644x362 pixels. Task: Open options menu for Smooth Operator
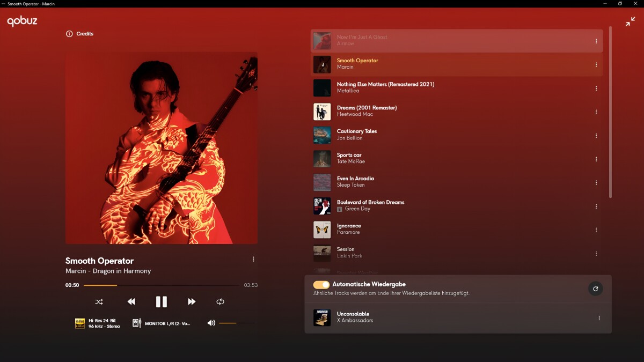coord(253,258)
